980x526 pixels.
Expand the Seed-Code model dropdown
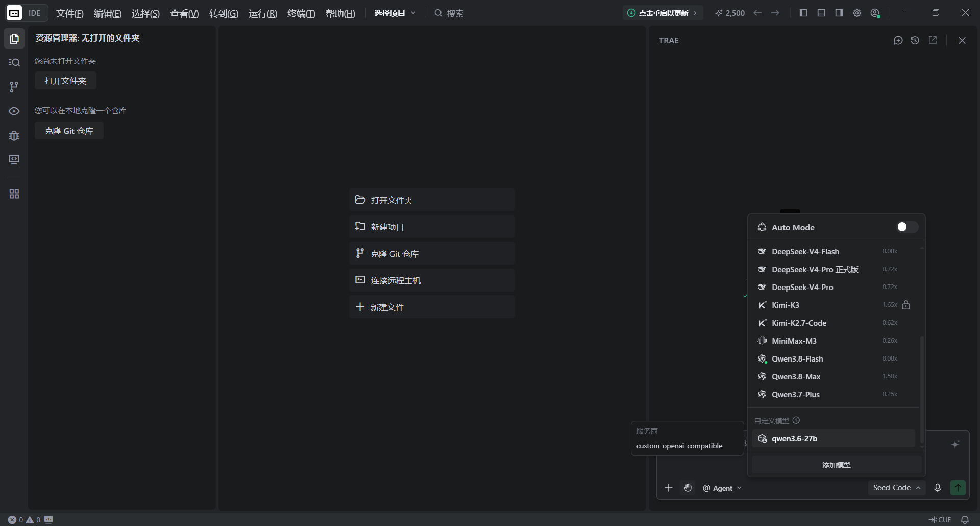(897, 488)
